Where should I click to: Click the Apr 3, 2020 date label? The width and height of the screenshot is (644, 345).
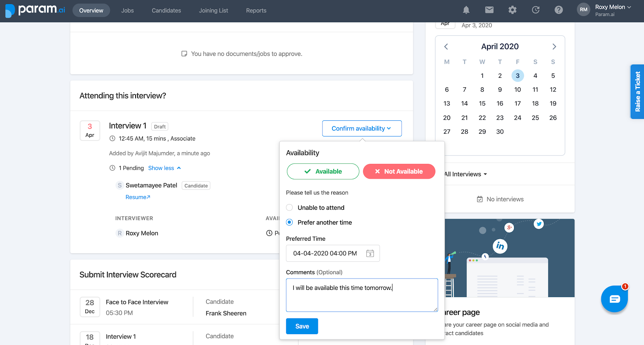pyautogui.click(x=477, y=25)
